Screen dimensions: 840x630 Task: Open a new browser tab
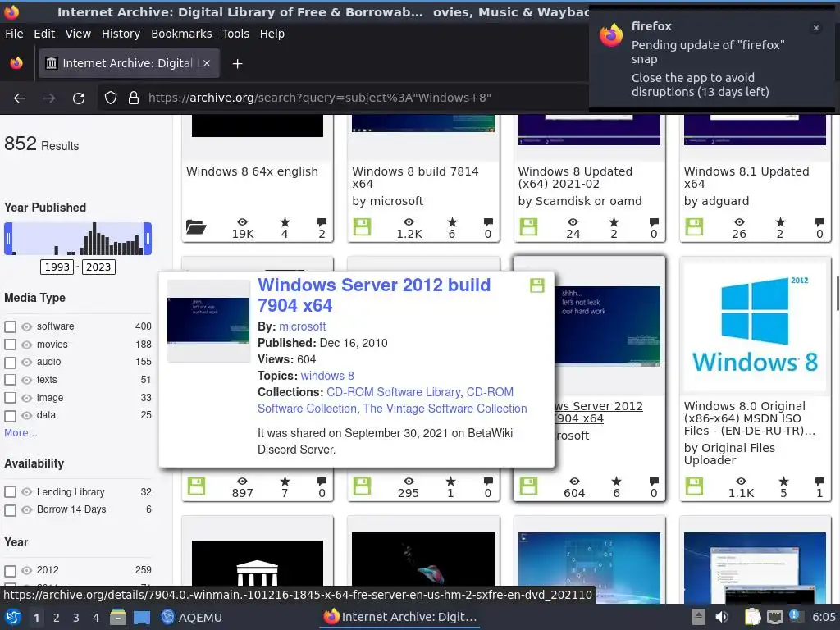pyautogui.click(x=237, y=64)
